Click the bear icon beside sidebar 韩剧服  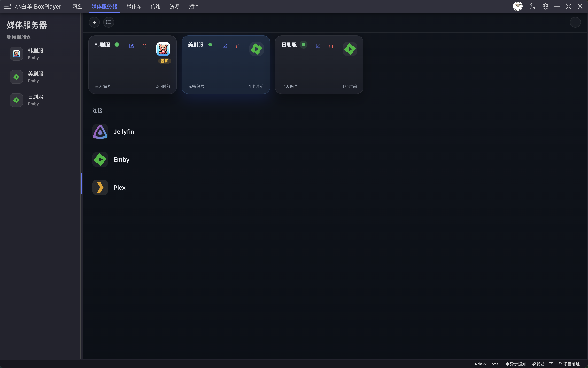tap(16, 54)
